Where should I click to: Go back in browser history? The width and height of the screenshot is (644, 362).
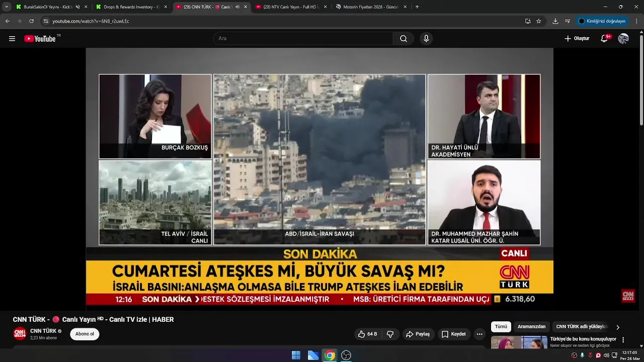click(8, 21)
